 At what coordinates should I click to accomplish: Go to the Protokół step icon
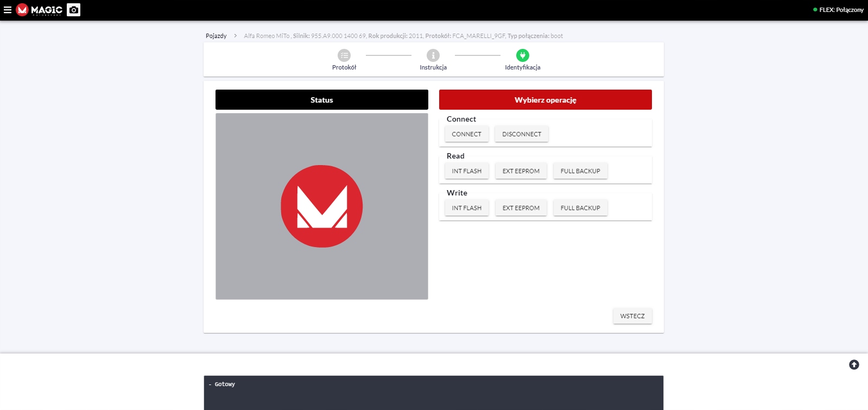click(344, 55)
